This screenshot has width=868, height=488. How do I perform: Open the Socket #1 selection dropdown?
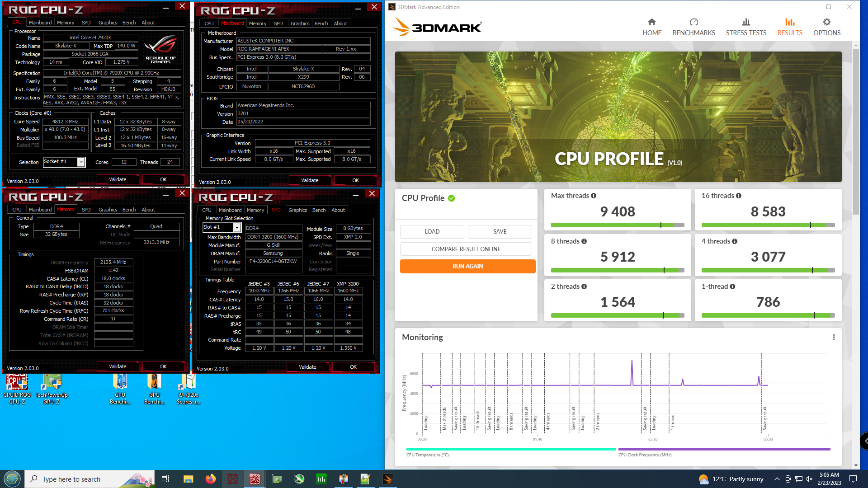click(81, 162)
